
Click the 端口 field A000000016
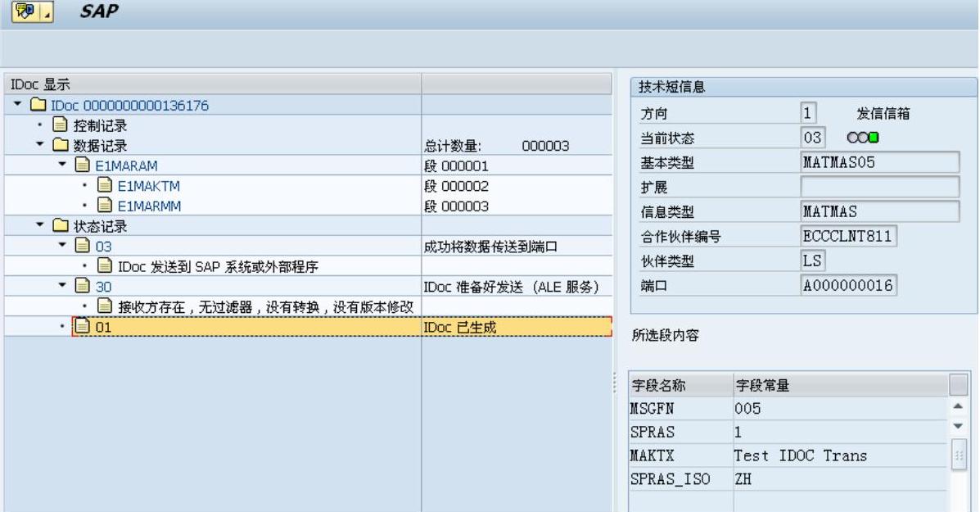[x=848, y=285]
